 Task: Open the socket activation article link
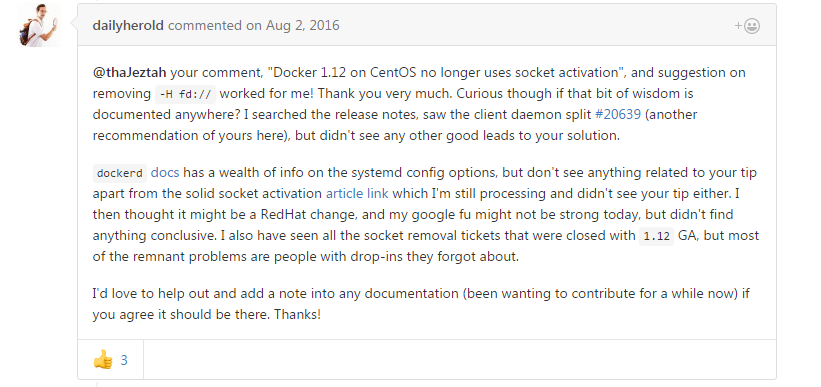(357, 193)
